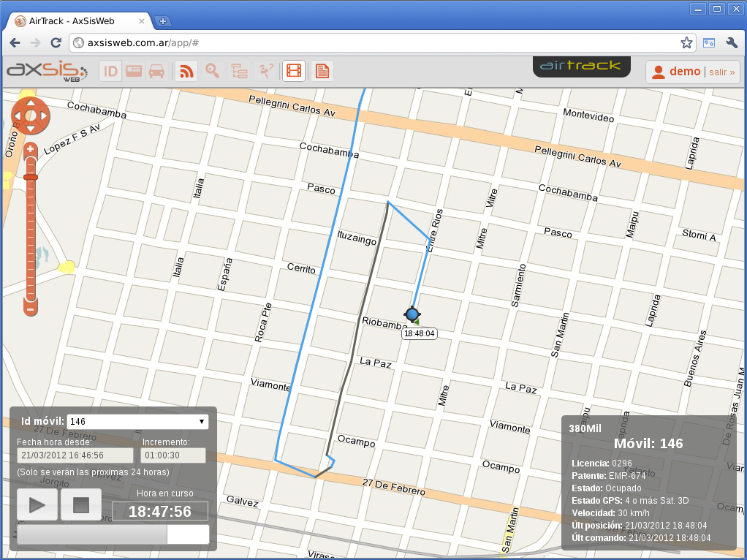Click the Licencia: 0296 text
The height and width of the screenshot is (560, 747).
pyautogui.click(x=602, y=463)
